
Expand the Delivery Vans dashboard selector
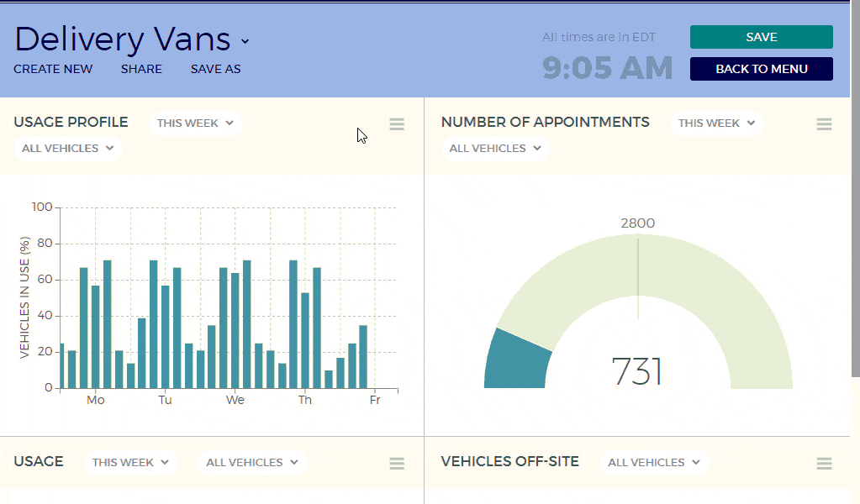[243, 40]
